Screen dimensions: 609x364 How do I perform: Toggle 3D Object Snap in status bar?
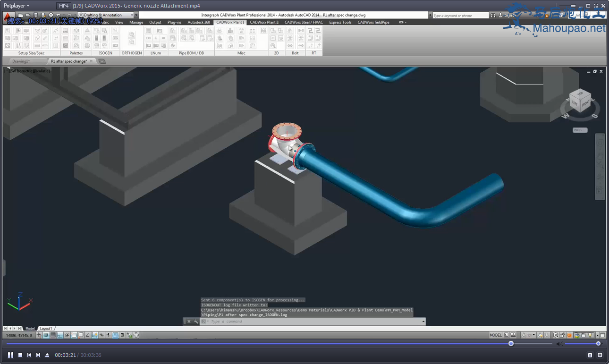tap(81, 335)
